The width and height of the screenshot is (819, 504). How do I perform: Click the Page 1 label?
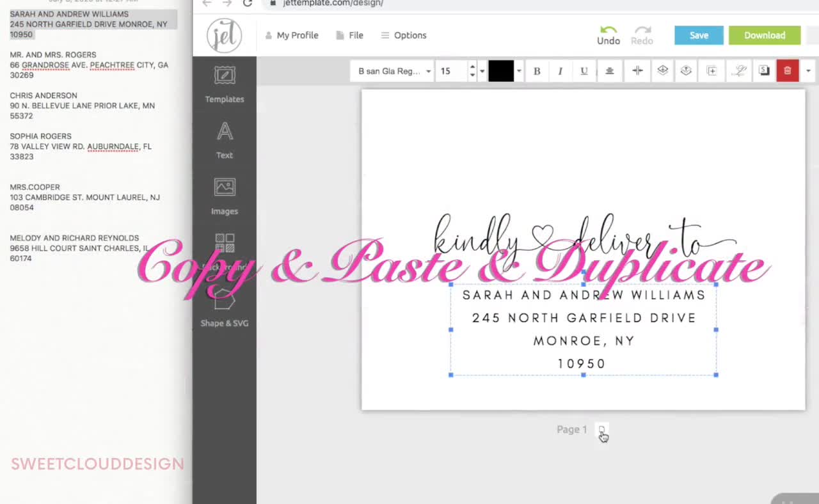point(571,430)
